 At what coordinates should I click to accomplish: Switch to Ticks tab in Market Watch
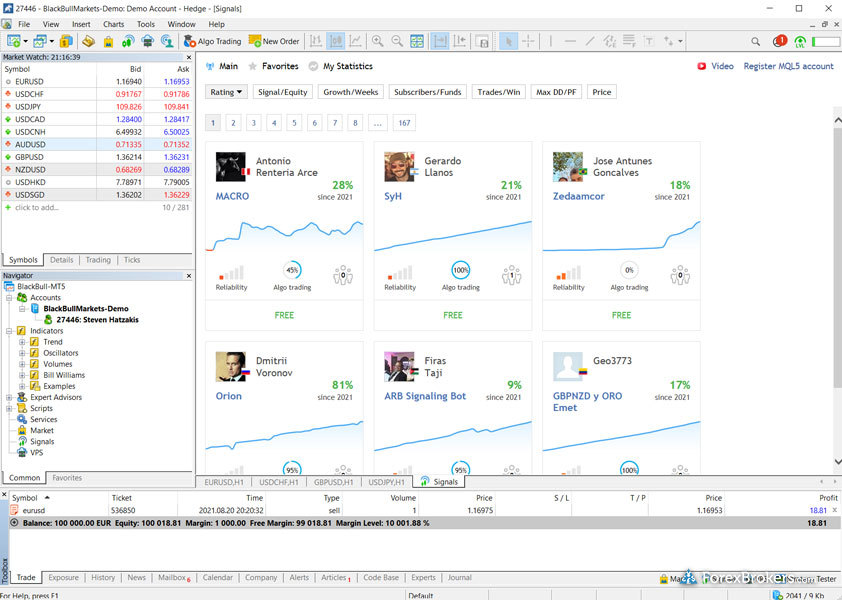click(132, 260)
